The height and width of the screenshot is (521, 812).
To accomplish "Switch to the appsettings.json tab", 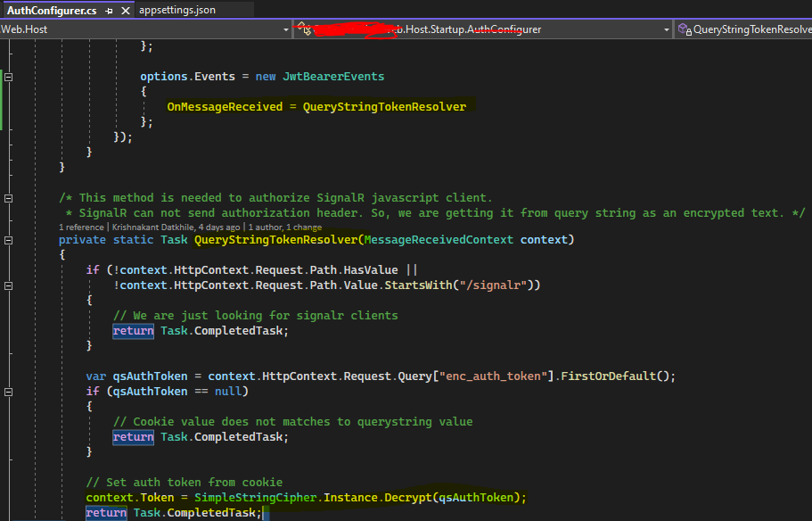I will point(176,10).
